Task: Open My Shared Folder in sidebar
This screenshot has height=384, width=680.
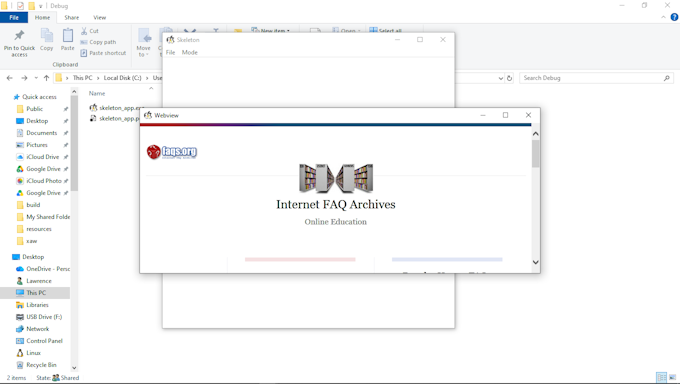Action: pyautogui.click(x=48, y=217)
